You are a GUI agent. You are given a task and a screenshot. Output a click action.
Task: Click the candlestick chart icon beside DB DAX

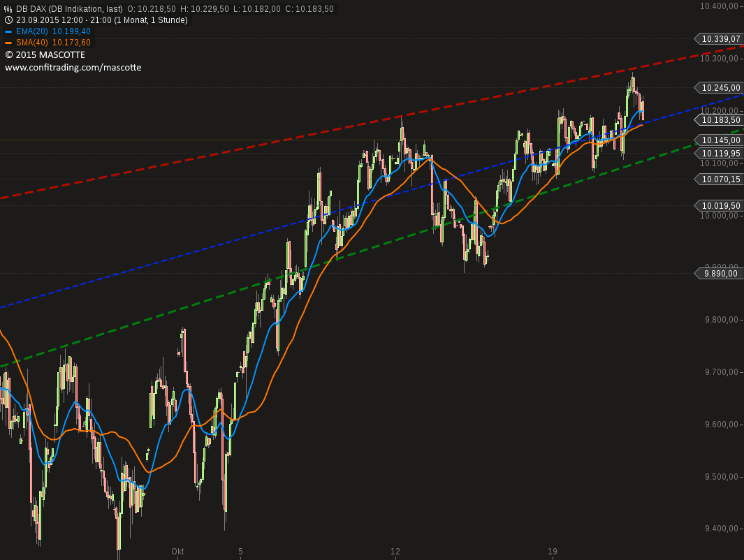coord(8,9)
